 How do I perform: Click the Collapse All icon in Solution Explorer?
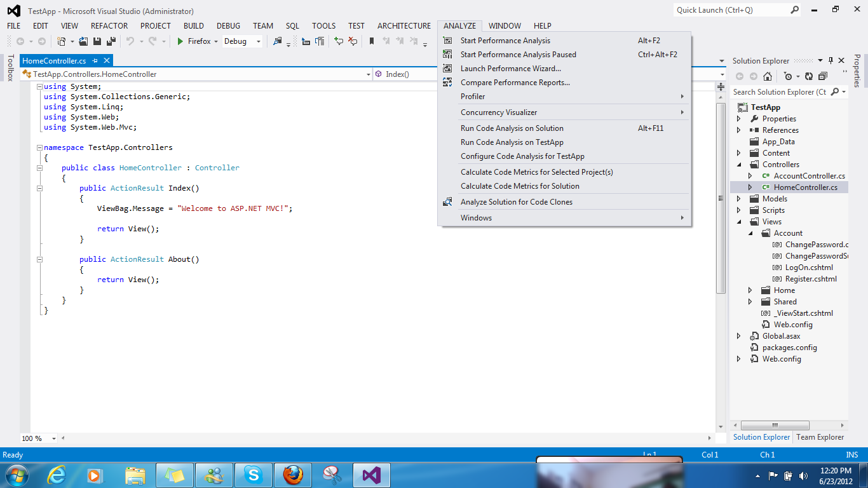[x=822, y=76]
